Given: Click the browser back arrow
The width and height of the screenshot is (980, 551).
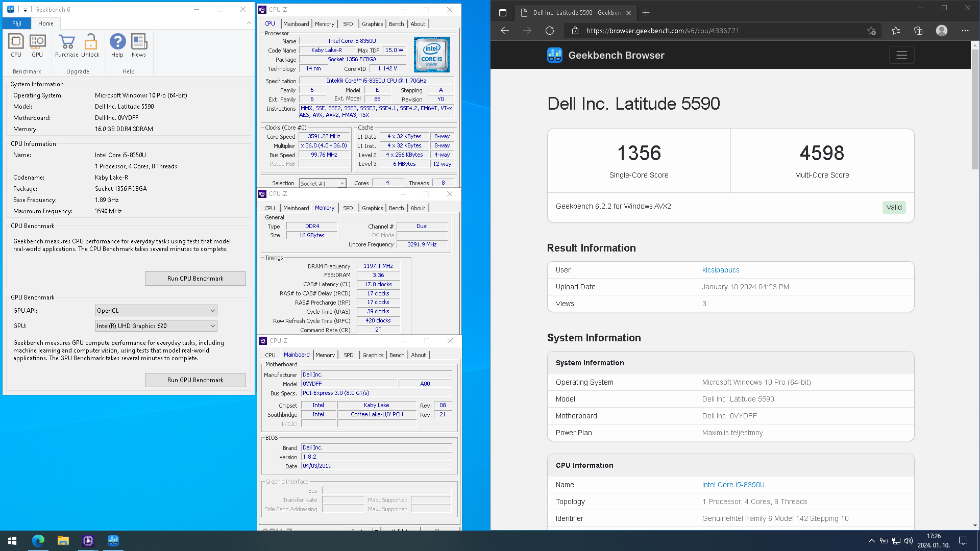Looking at the screenshot, I should click(505, 31).
